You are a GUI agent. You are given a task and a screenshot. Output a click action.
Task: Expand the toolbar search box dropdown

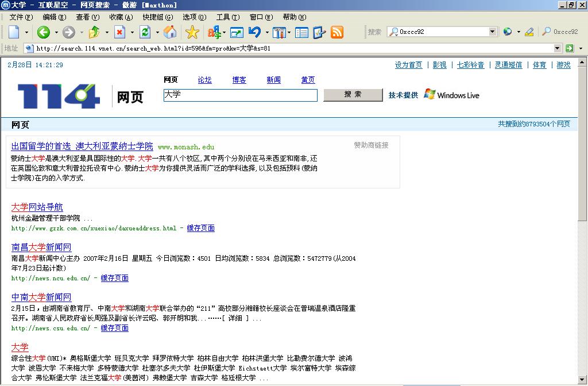(492, 32)
